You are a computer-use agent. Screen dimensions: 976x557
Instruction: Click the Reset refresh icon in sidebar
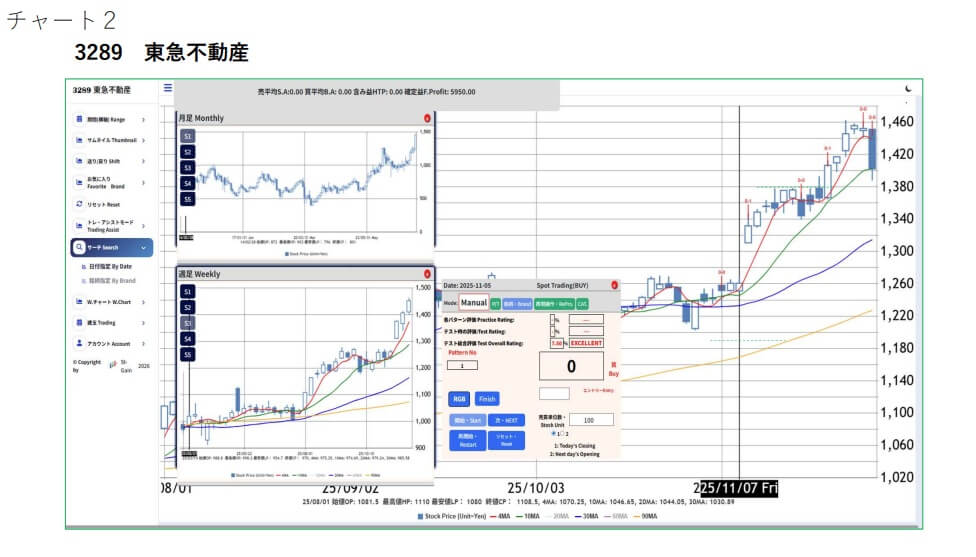pyautogui.click(x=79, y=204)
